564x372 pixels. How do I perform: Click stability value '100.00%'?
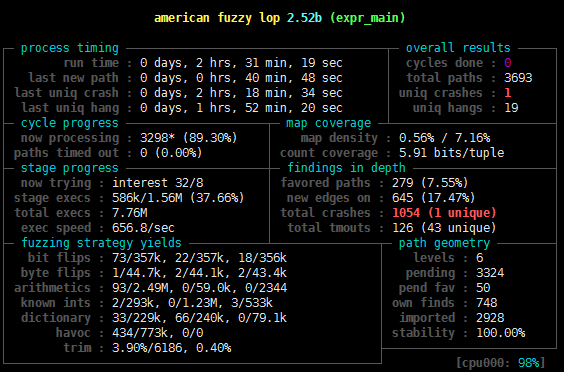coord(501,333)
